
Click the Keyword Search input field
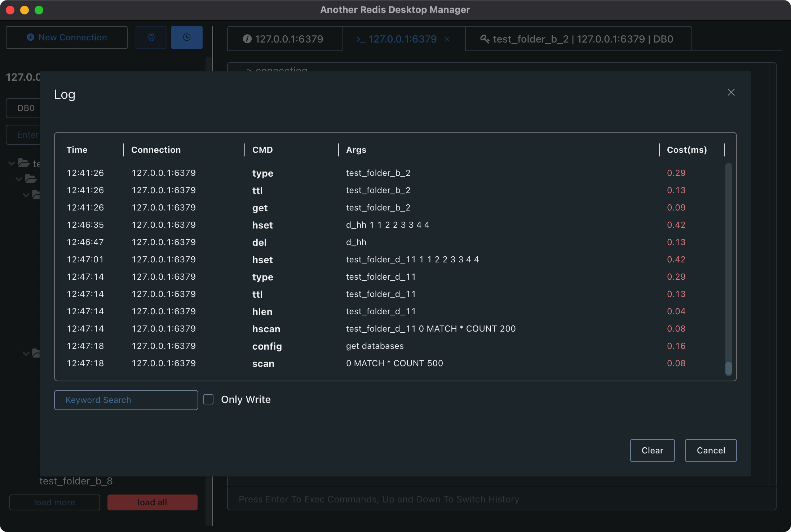click(126, 400)
